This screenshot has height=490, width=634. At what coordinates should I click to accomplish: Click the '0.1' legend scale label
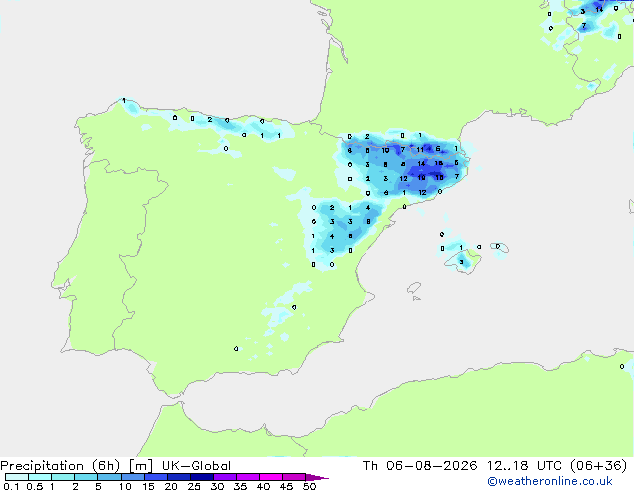(11, 486)
